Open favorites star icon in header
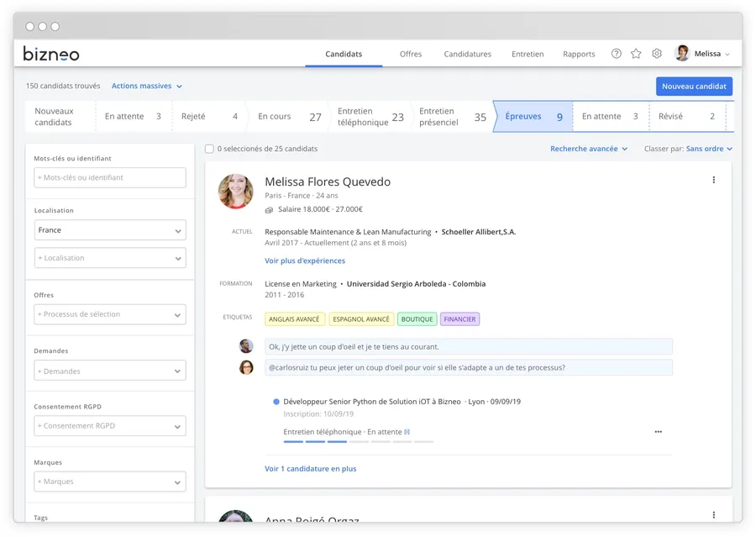Viewport: 756px width, 537px height. [x=636, y=54]
